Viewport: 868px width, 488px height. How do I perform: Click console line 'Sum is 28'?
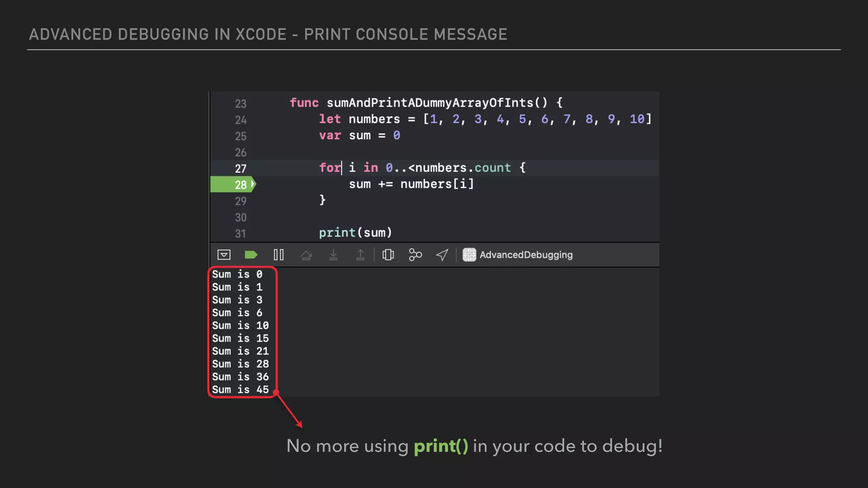click(240, 363)
